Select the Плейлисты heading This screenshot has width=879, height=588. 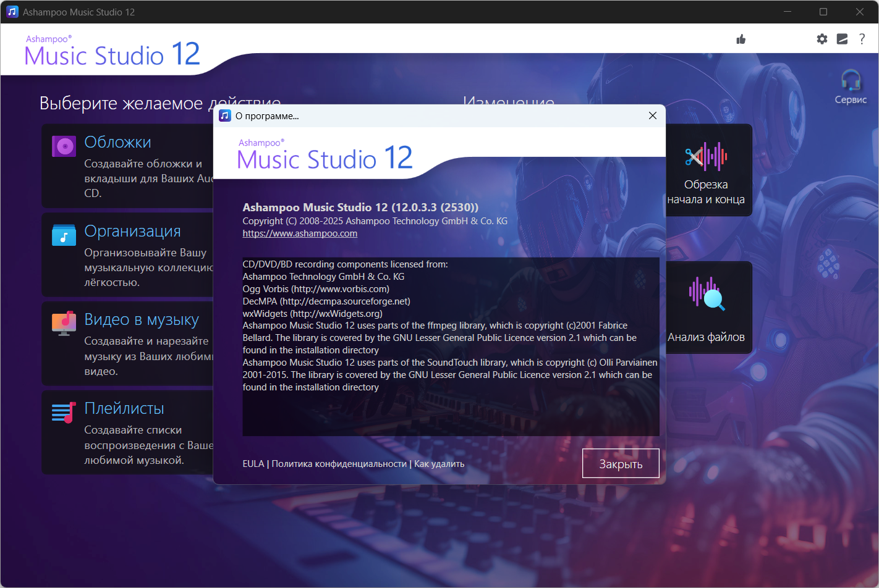(124, 408)
